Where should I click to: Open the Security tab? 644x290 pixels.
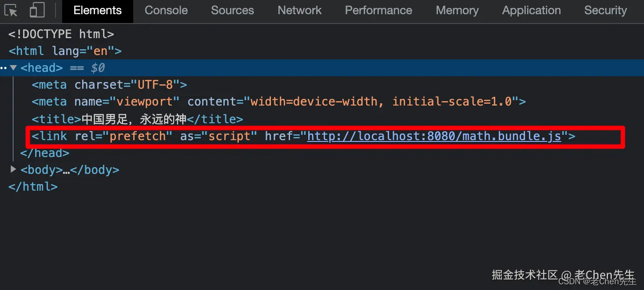[x=605, y=10]
